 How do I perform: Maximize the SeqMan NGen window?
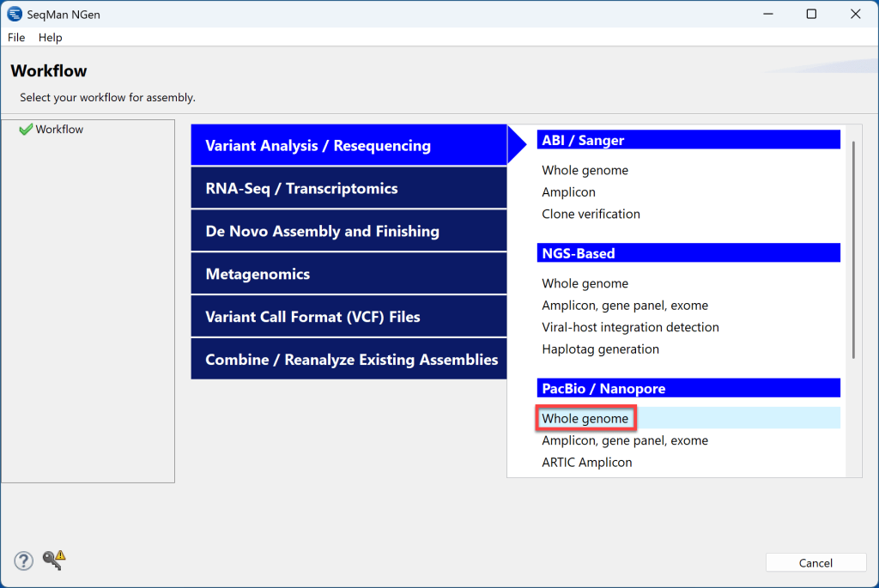click(811, 14)
